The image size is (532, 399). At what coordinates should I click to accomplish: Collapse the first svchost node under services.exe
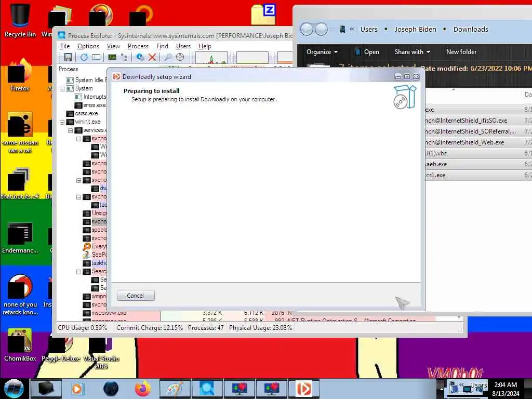(x=79, y=139)
